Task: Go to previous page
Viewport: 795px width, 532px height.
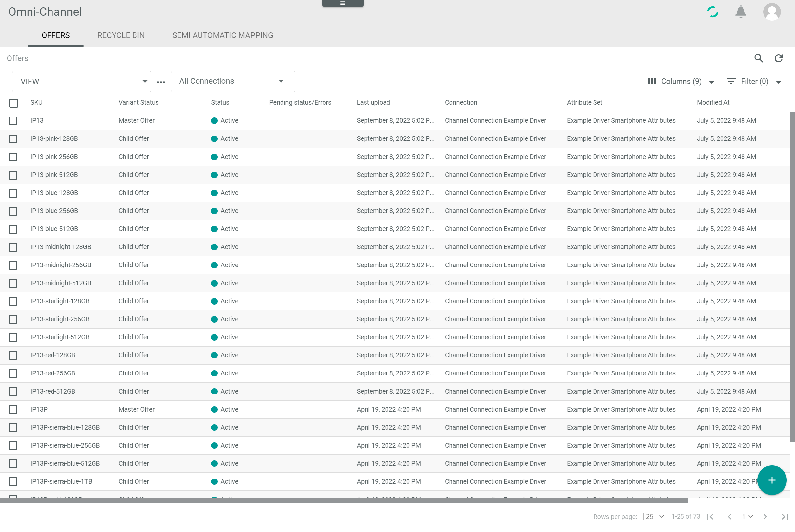Action: point(729,516)
